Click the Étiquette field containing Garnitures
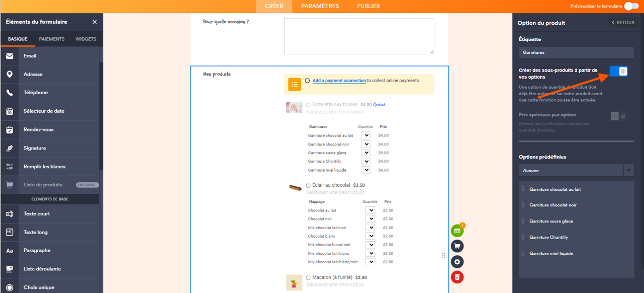Viewport: 644px width, 293px height. pyautogui.click(x=576, y=52)
